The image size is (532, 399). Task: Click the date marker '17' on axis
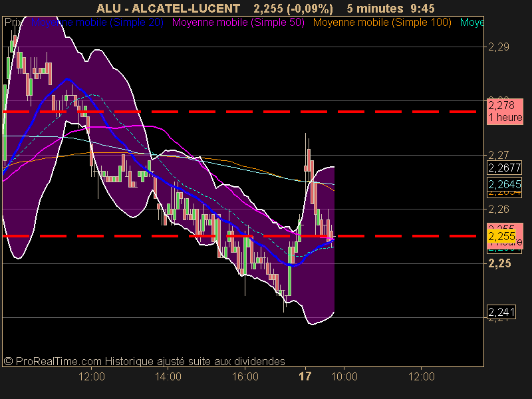pyautogui.click(x=305, y=376)
